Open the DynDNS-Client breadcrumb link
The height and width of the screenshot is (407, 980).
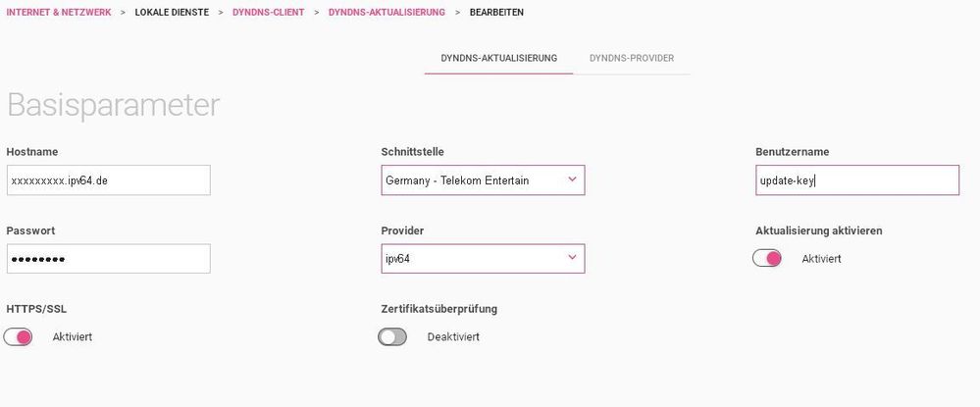click(x=268, y=12)
